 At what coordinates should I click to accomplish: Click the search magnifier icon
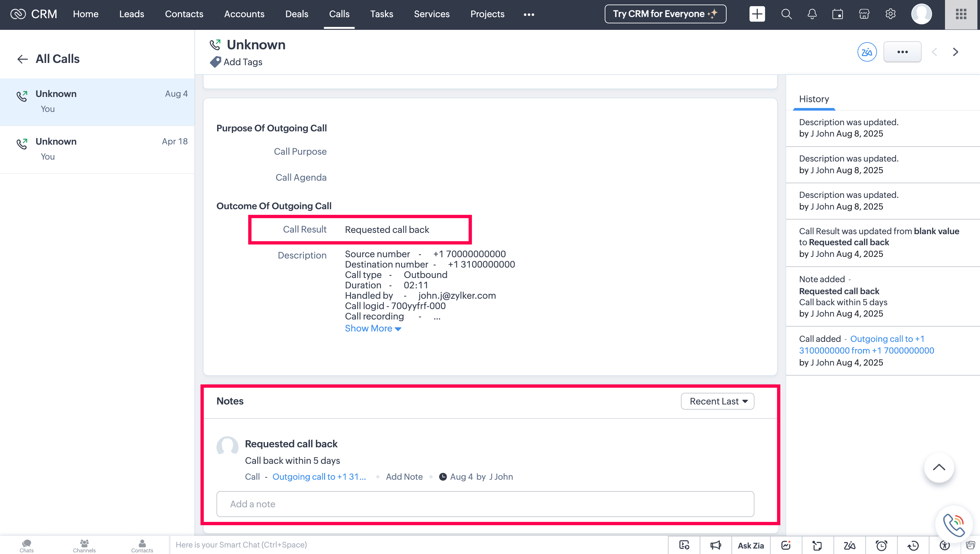click(786, 15)
